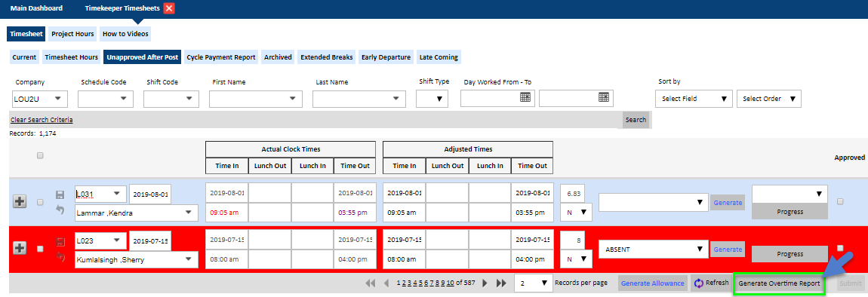868x297 pixels.
Task: Toggle the select-all checkbox in header
Action: point(40,156)
